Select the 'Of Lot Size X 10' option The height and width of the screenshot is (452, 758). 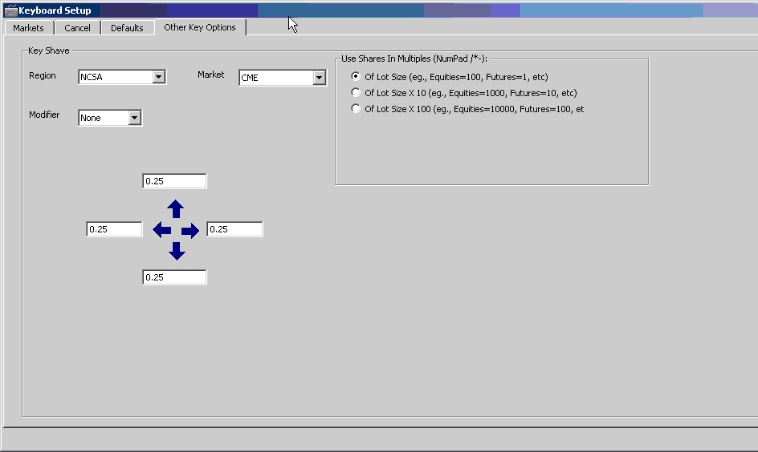[x=356, y=93]
